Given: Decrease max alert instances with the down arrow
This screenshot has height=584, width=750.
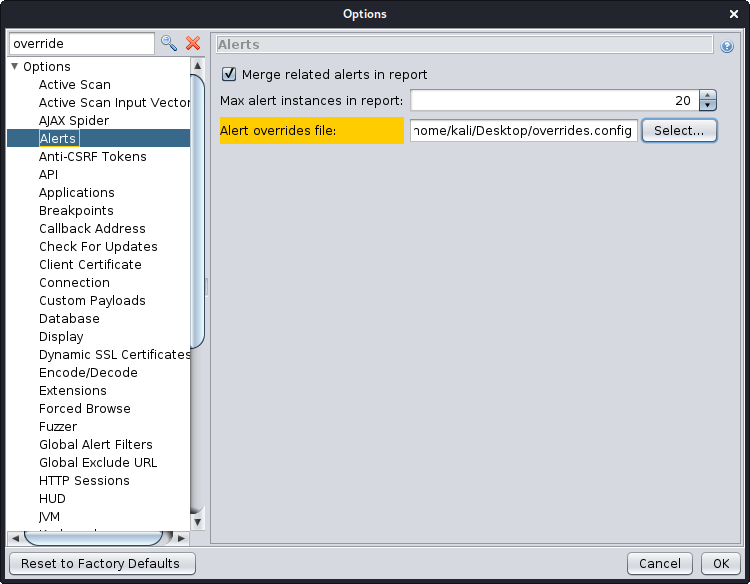Looking at the screenshot, I should click(x=707, y=106).
